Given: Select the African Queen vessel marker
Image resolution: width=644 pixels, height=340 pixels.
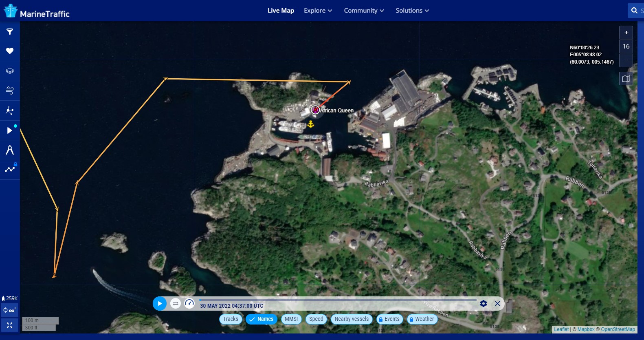Looking at the screenshot, I should click(315, 110).
